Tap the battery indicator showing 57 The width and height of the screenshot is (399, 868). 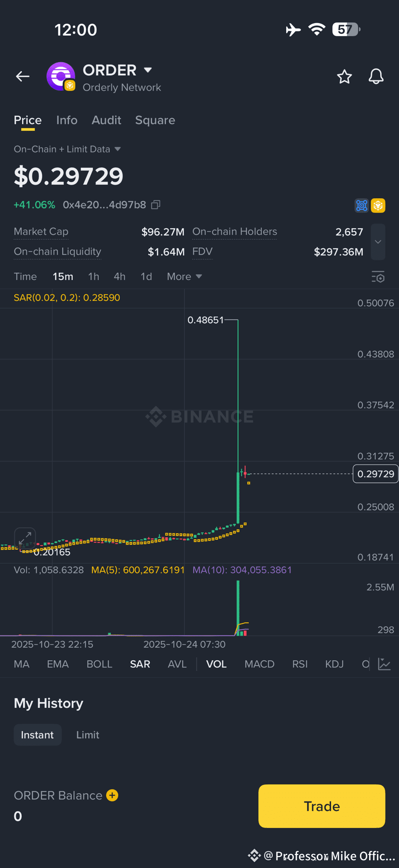[x=346, y=30]
